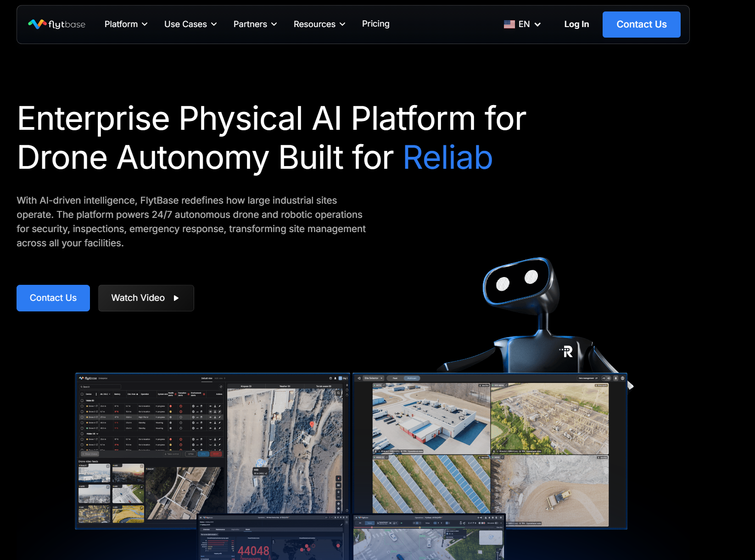Switch to the Multicam tab
755x560 pixels.
(x=412, y=378)
